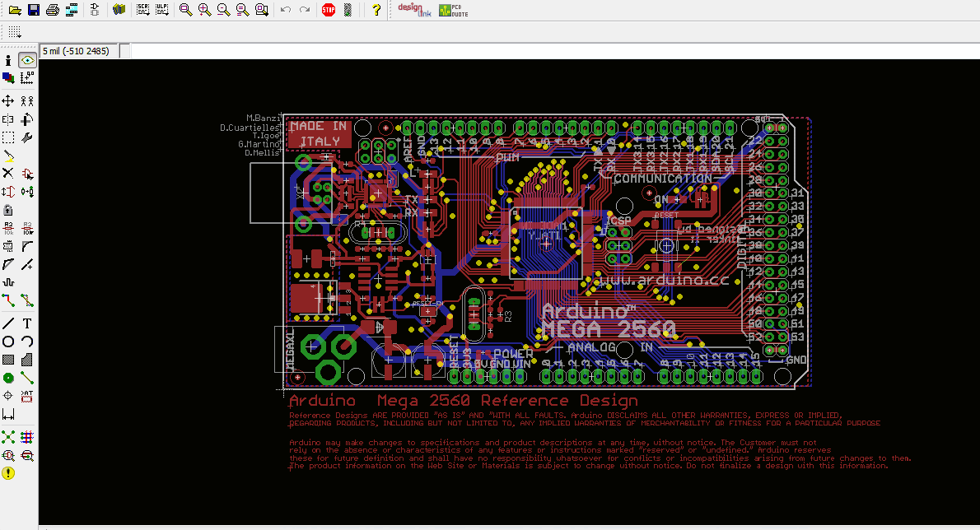This screenshot has height=530, width=980.
Task: Select the Name tool
Action: [8, 229]
